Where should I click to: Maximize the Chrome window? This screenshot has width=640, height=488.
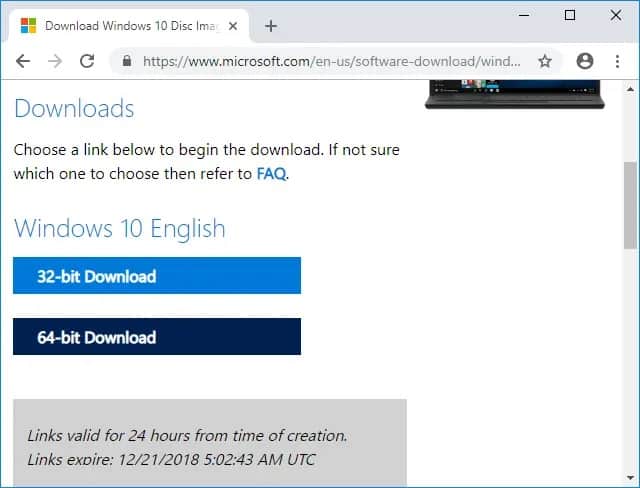pos(570,16)
